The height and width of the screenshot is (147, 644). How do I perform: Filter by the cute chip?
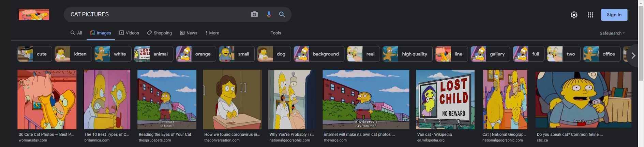[35, 54]
